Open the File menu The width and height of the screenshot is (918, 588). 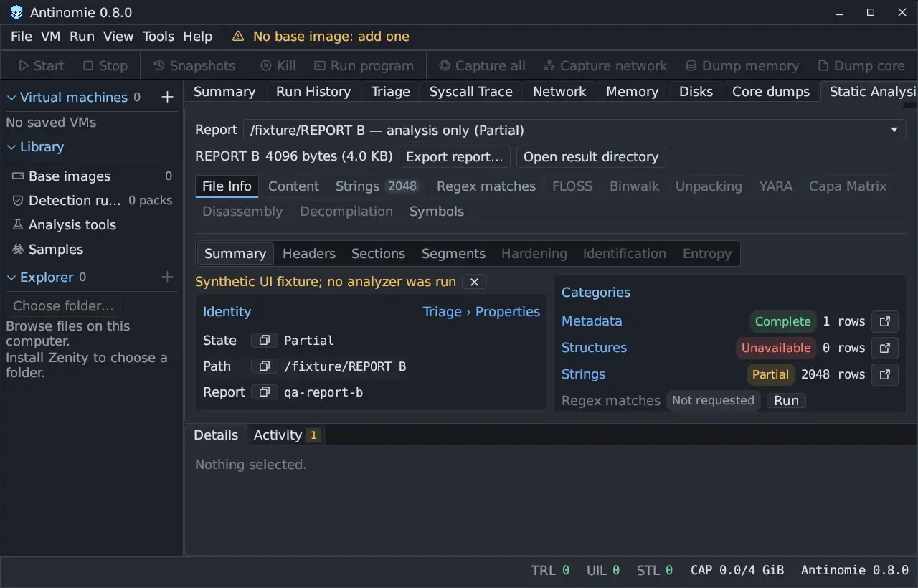[x=22, y=37]
